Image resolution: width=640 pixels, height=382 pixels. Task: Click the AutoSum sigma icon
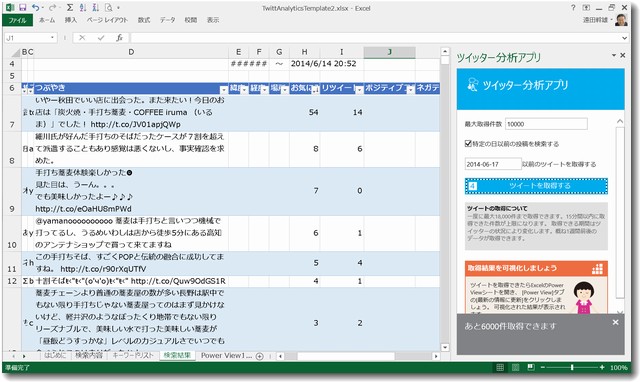pos(70,7)
